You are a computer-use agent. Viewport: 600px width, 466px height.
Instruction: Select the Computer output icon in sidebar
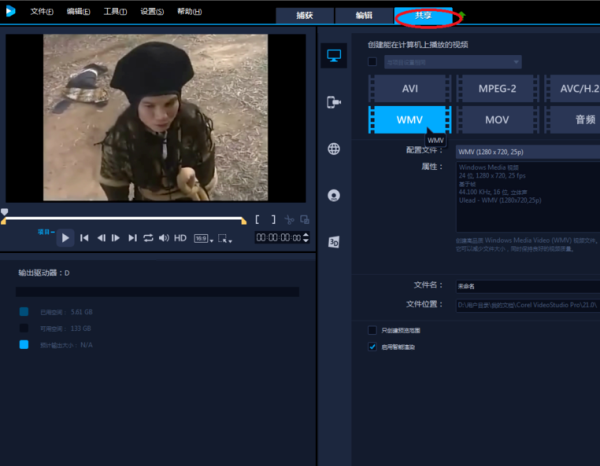(x=333, y=56)
